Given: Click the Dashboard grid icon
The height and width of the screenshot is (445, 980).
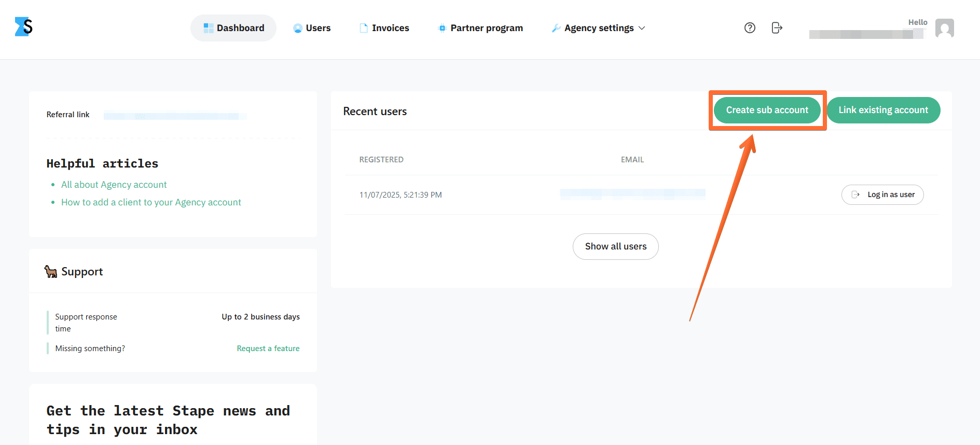Looking at the screenshot, I should click(208, 28).
